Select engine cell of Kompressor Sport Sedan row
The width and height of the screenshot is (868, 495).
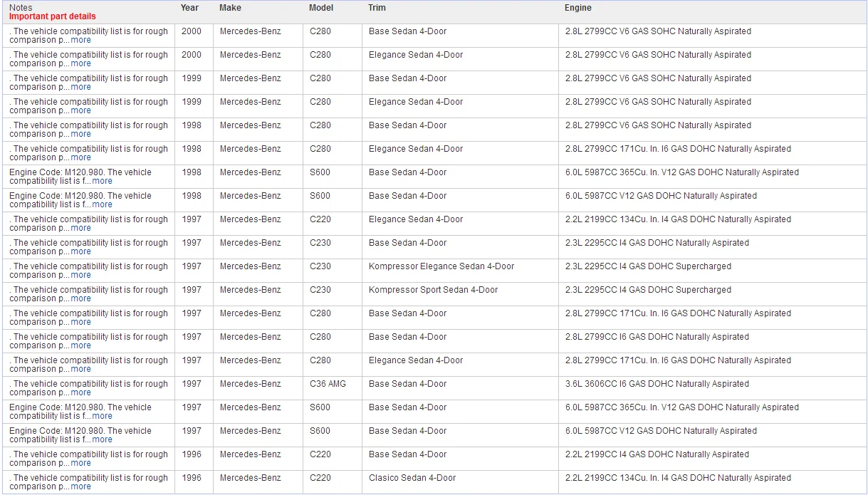click(648, 290)
